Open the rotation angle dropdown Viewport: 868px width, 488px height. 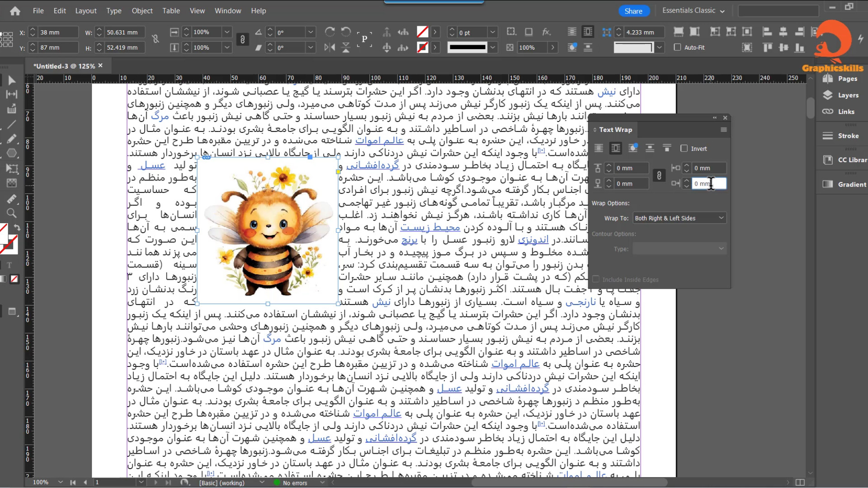coord(310,32)
